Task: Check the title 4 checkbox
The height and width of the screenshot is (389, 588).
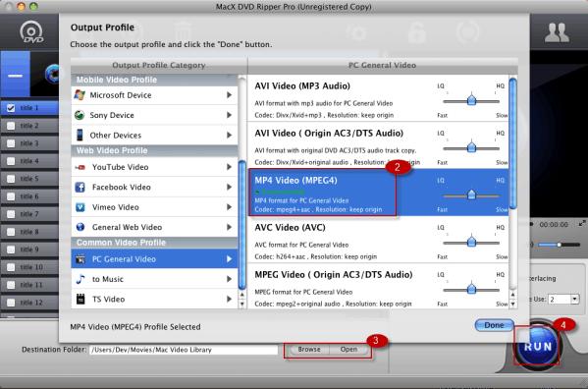Action: point(11,161)
